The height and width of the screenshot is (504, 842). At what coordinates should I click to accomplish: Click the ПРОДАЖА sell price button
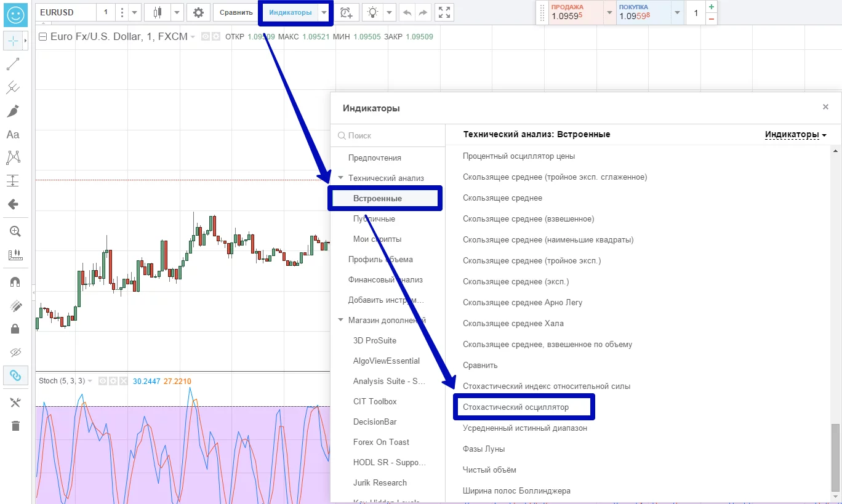[574, 12]
